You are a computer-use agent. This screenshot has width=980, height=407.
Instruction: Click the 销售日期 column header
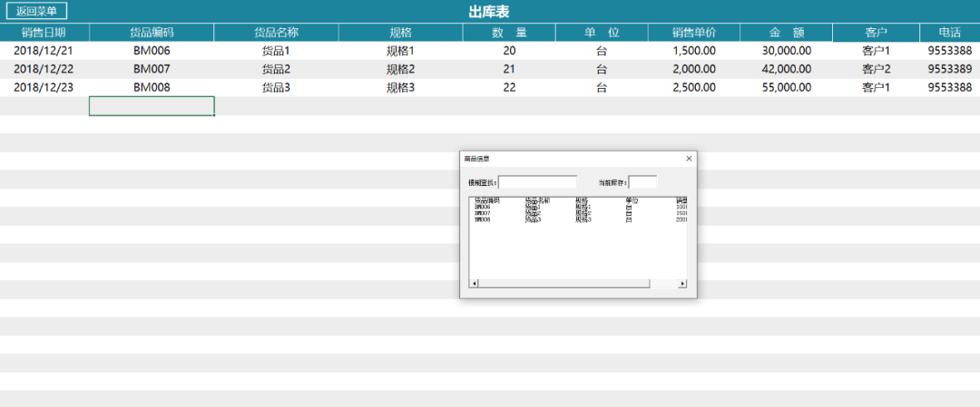click(44, 33)
